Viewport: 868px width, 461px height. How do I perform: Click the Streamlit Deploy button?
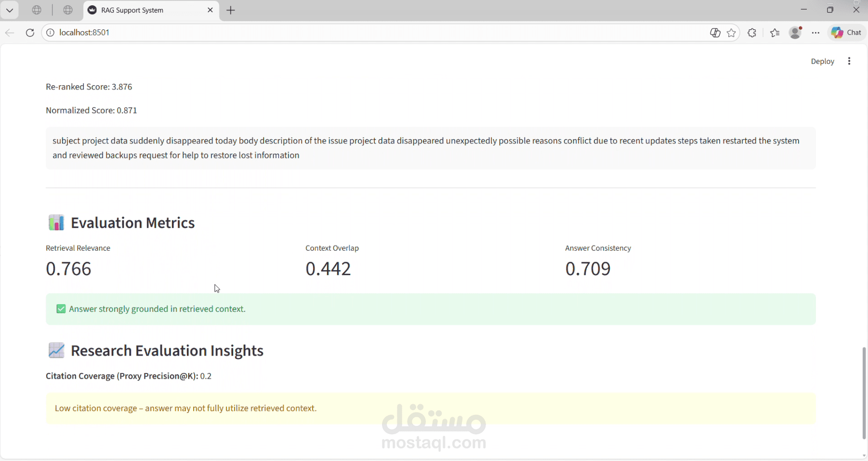coord(822,61)
